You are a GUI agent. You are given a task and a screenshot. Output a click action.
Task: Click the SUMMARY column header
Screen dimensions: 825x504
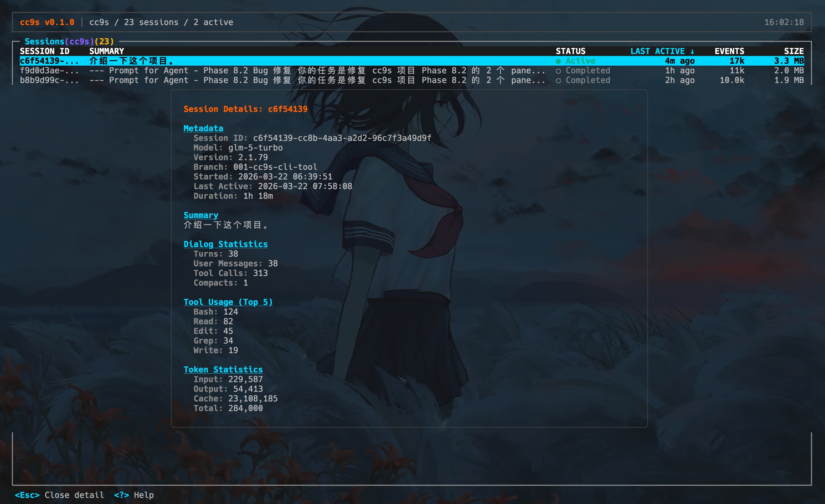click(106, 51)
